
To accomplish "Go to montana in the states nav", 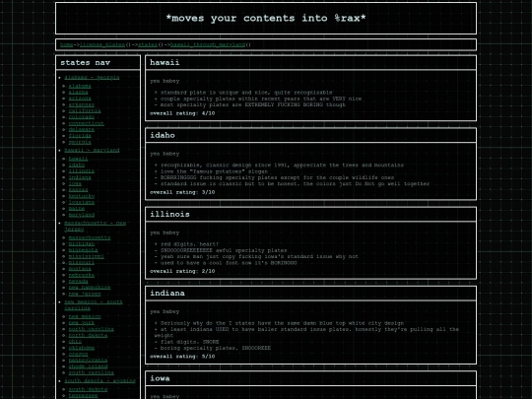I will [x=80, y=269].
